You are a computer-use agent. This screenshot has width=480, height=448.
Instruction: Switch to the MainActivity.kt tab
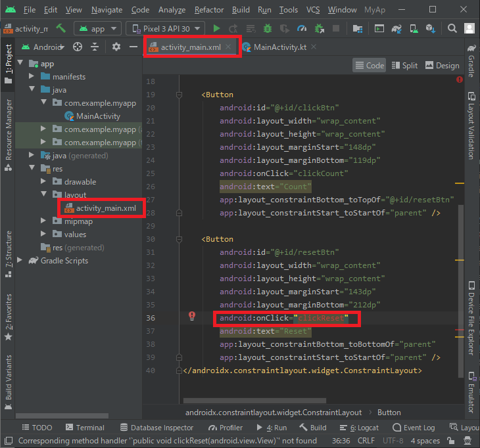279,47
